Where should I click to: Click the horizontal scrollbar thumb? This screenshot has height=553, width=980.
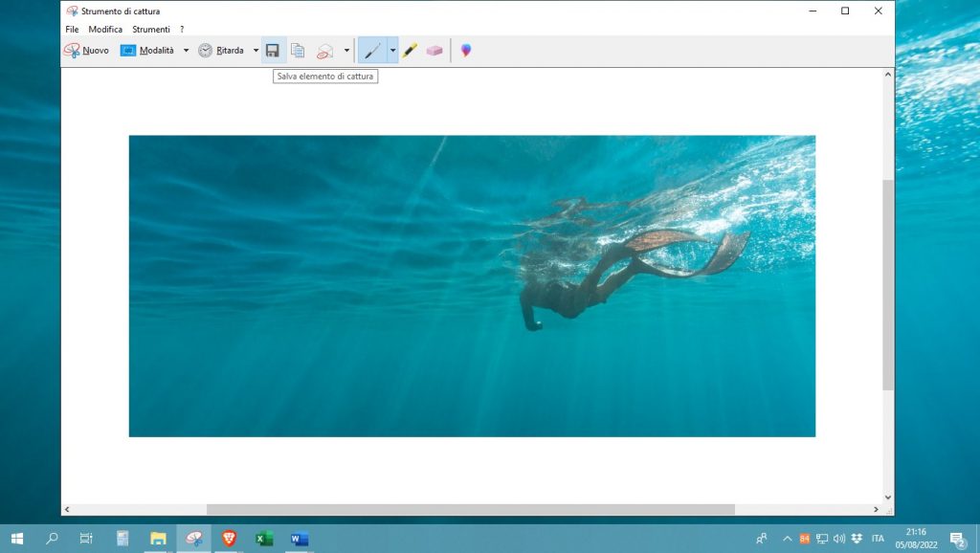coord(470,510)
